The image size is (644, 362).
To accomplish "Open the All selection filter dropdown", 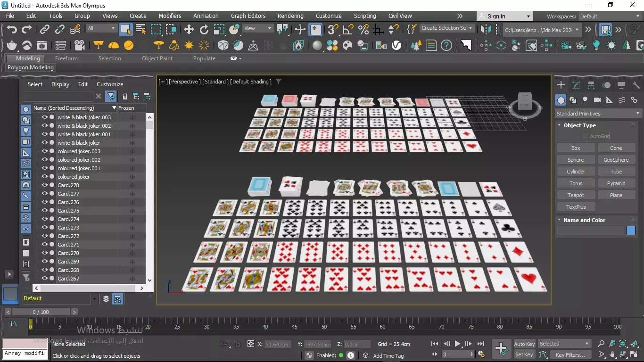I will click(101, 28).
